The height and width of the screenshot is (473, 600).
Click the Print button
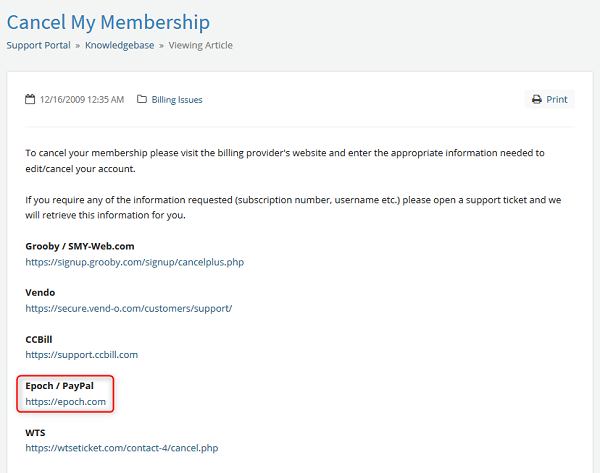(x=549, y=99)
